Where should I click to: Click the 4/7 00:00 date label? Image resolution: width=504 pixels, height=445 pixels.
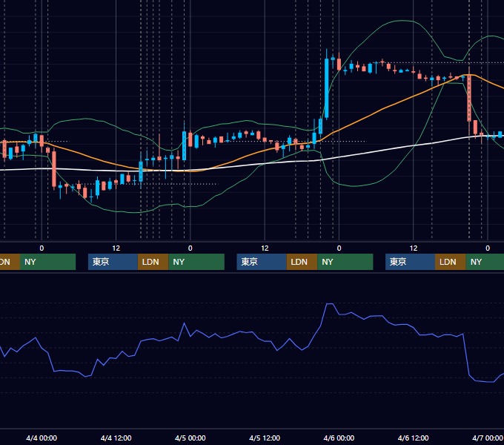pos(487,438)
